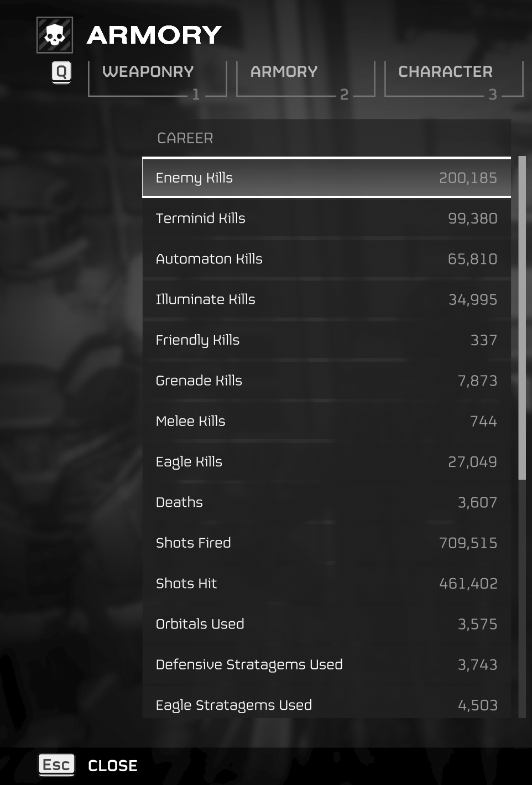Click the career stats scrollbar
Image resolution: width=532 pixels, height=785 pixels.
pyautogui.click(x=521, y=318)
